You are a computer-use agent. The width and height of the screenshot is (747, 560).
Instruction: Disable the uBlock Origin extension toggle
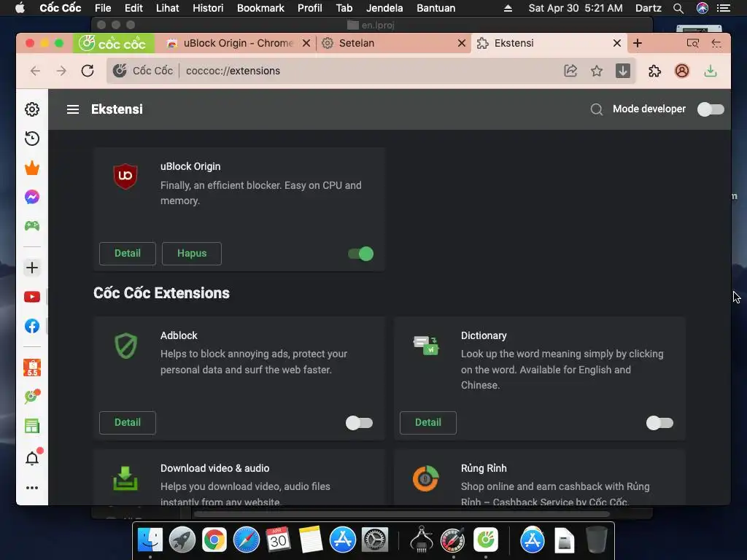[360, 254]
